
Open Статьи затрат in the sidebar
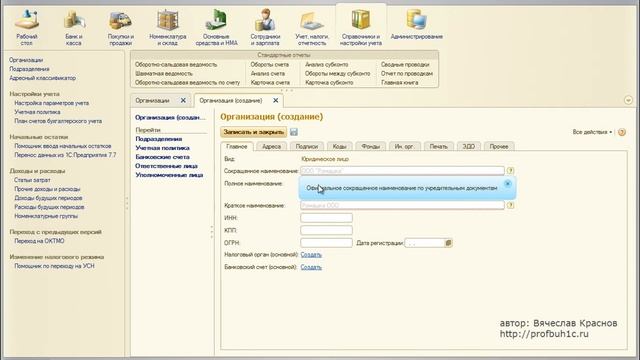[32, 180]
